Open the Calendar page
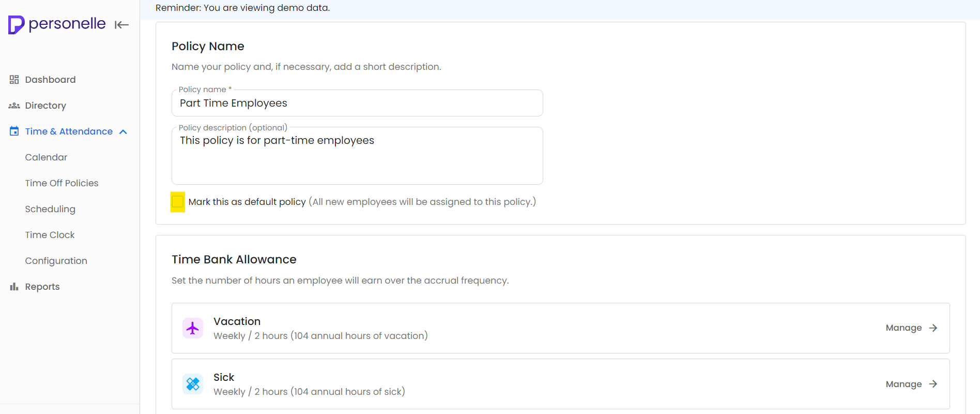Image resolution: width=980 pixels, height=414 pixels. 46,157
